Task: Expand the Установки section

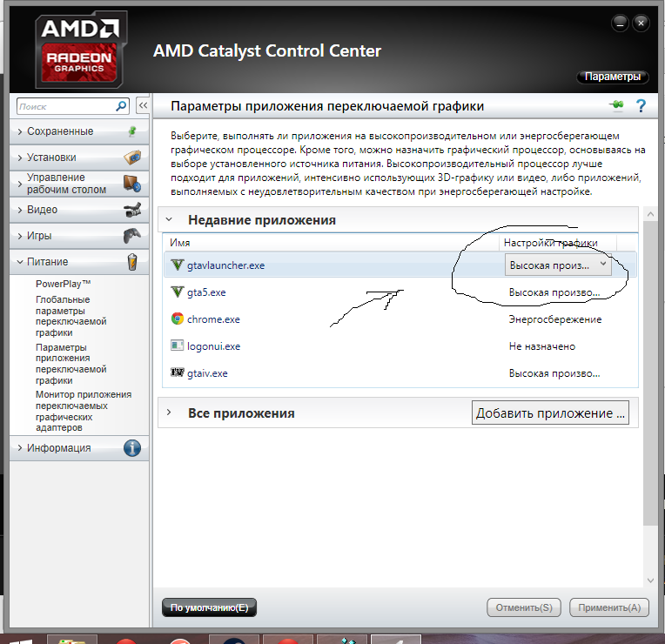Action: coord(20,158)
